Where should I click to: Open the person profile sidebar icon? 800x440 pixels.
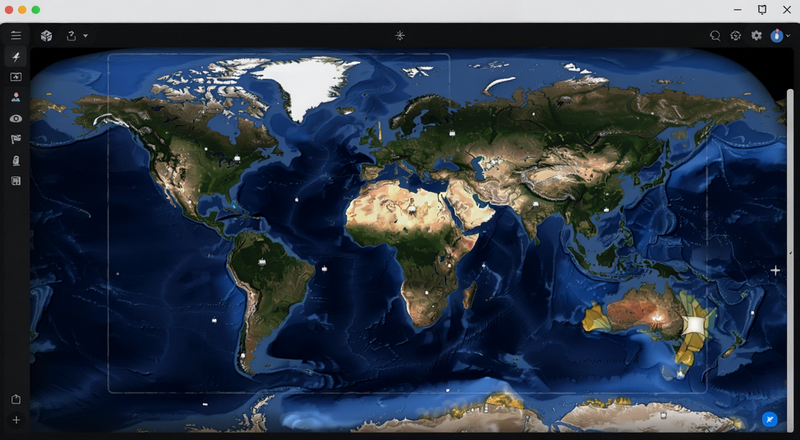click(x=16, y=97)
